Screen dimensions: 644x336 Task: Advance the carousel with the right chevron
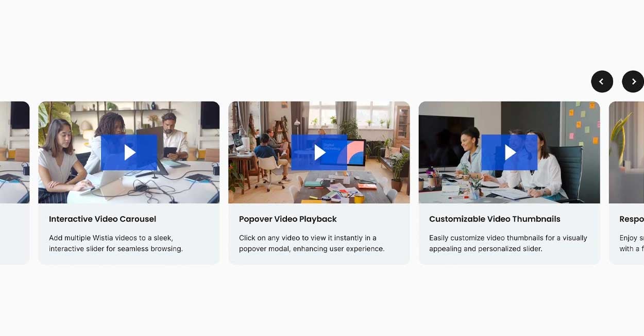click(x=633, y=81)
